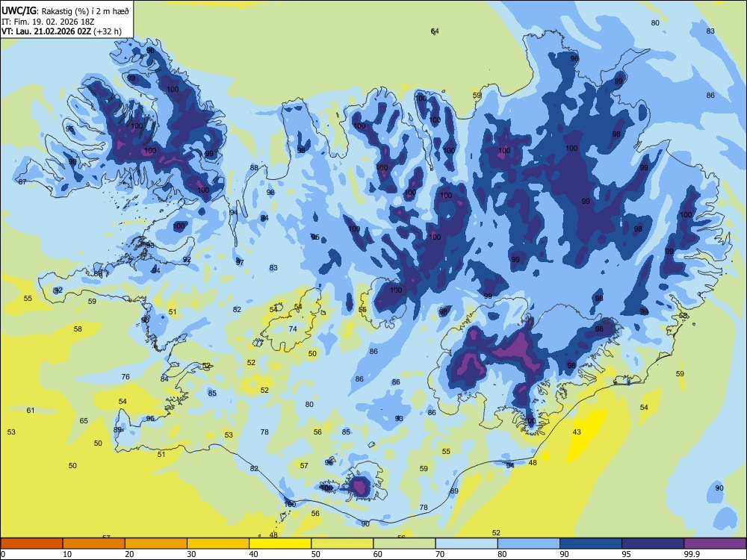Image resolution: width=747 pixels, height=560 pixels.
Task: Click the 'VT: Lau. 21.02.2026 02Z (+32 h)' line
Action: (x=61, y=32)
